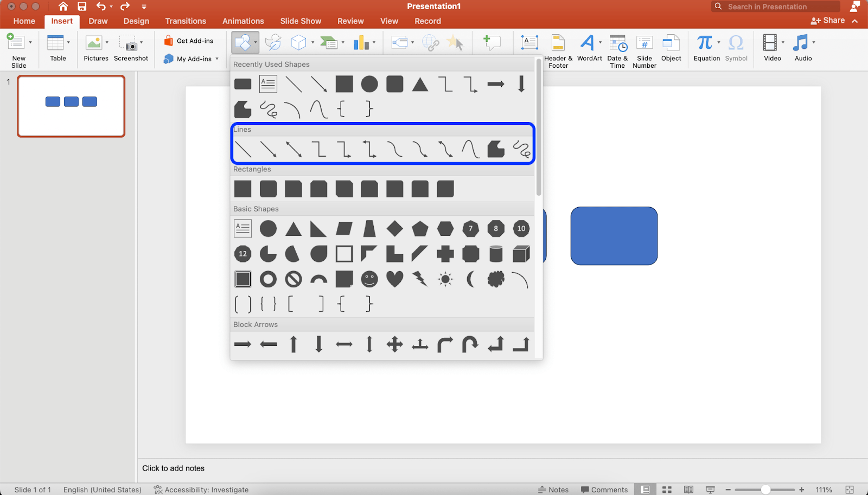Image resolution: width=868 pixels, height=495 pixels.
Task: Toggle the Notes pane
Action: click(554, 489)
